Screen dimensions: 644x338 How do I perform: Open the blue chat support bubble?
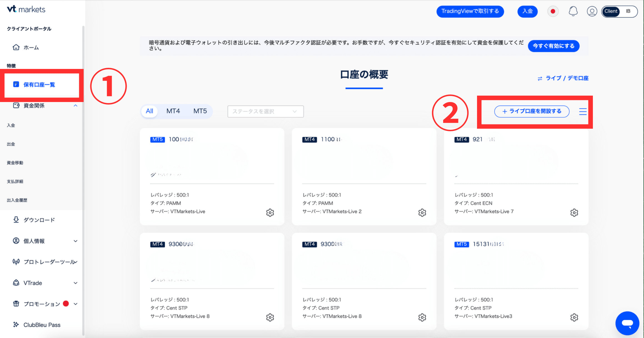pyautogui.click(x=627, y=323)
